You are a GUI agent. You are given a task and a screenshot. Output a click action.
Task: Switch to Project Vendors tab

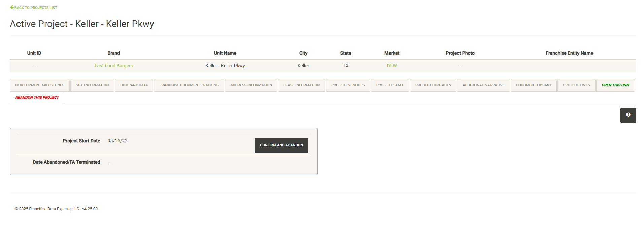[x=348, y=85]
